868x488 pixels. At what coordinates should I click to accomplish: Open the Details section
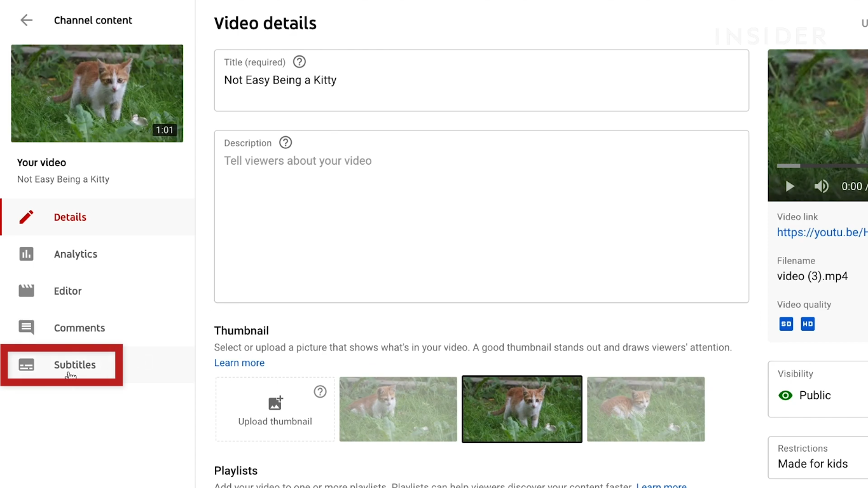(98, 217)
